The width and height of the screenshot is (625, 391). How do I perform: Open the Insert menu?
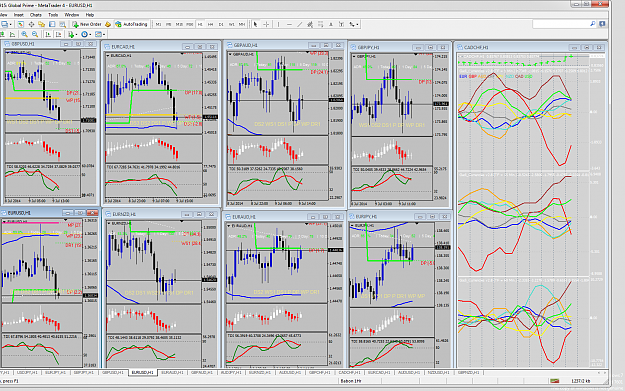coord(19,15)
